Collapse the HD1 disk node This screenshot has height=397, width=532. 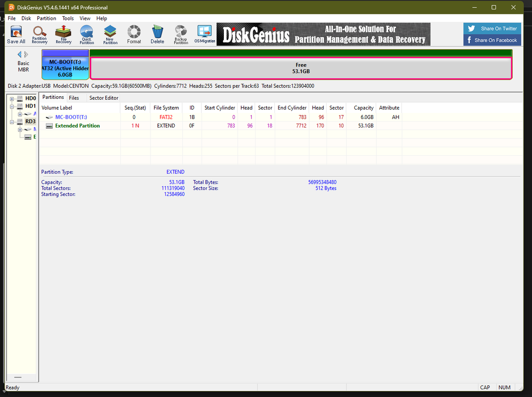point(12,106)
